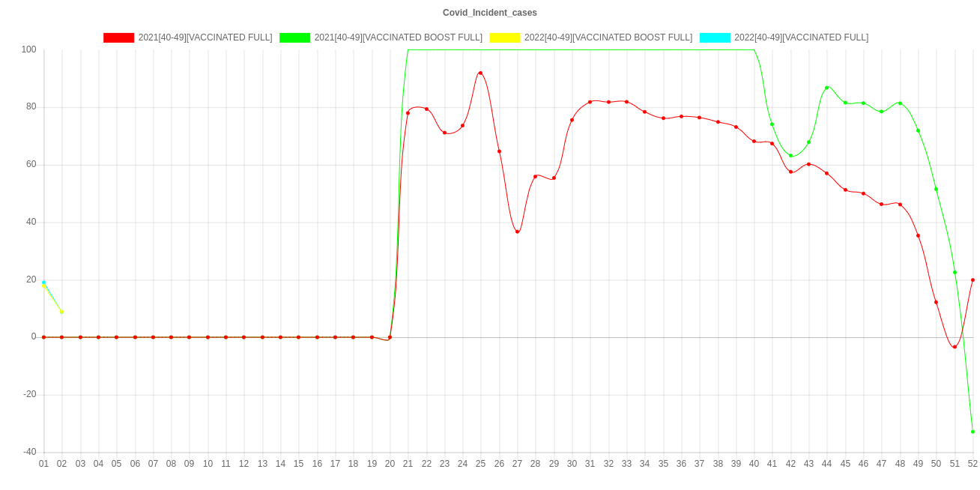Click the cyan 2022 VACCINATED FULL swatch

point(714,37)
